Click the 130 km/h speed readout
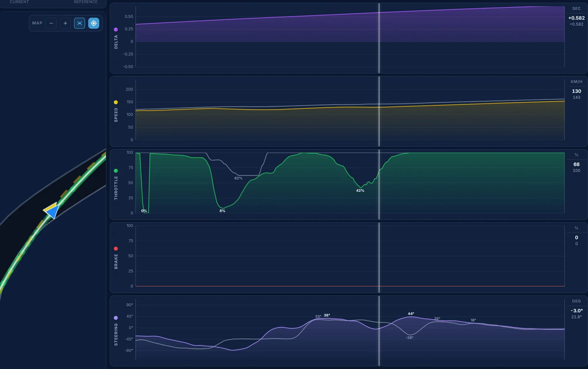 [x=576, y=91]
